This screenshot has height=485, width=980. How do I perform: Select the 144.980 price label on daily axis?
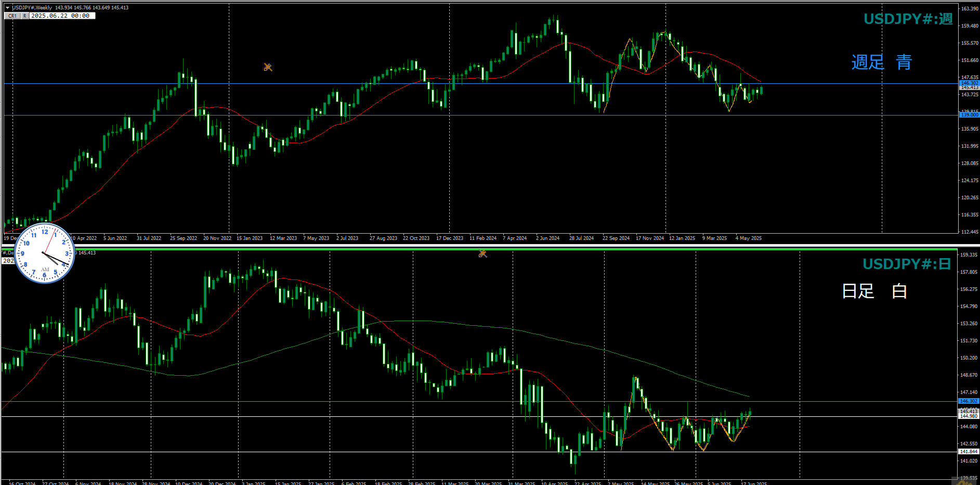(969, 416)
